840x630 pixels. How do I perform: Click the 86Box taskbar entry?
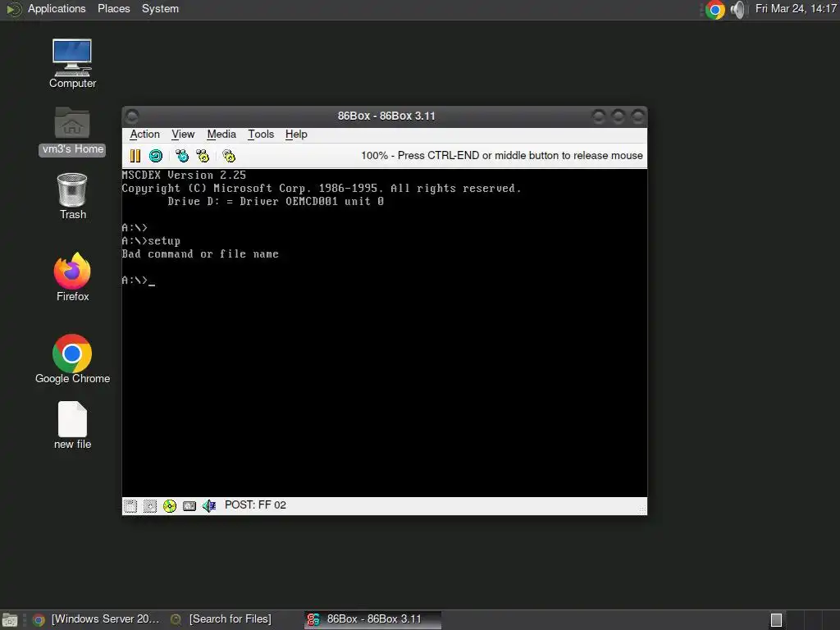click(373, 619)
